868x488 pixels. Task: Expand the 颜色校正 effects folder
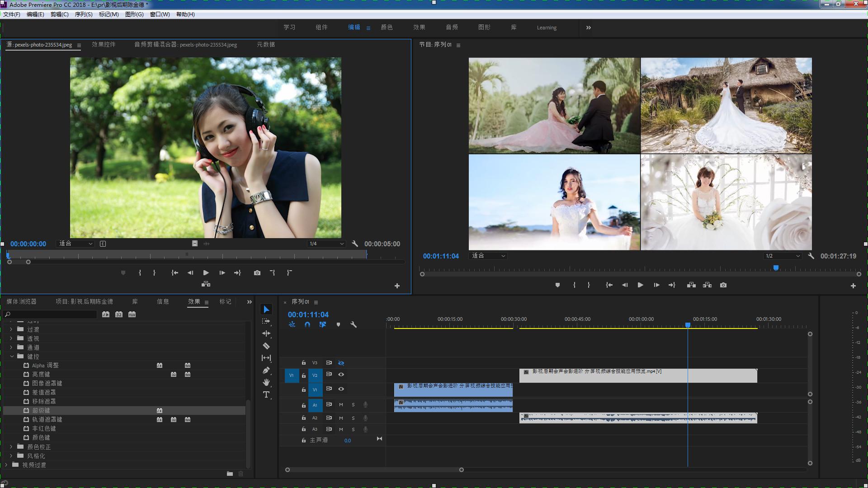click(11, 447)
